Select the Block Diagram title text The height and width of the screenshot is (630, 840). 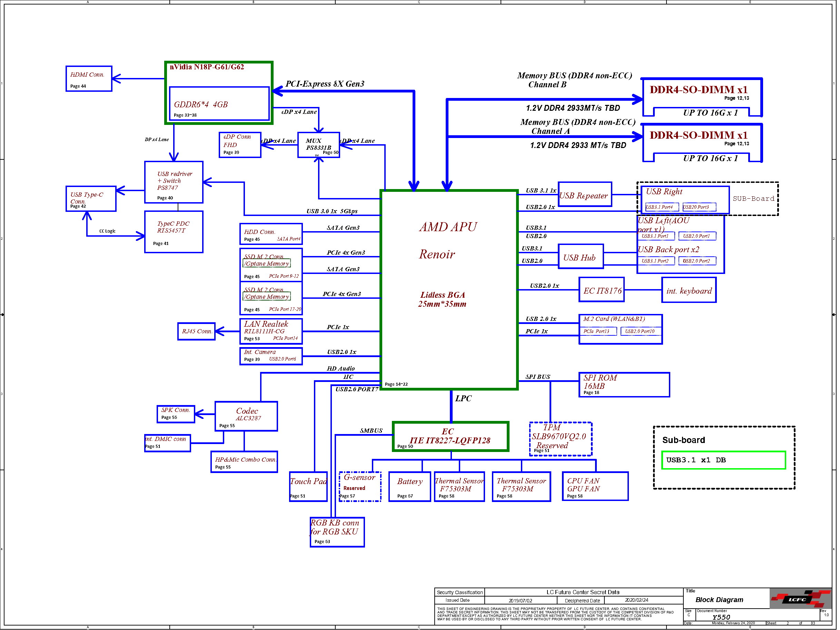720,600
